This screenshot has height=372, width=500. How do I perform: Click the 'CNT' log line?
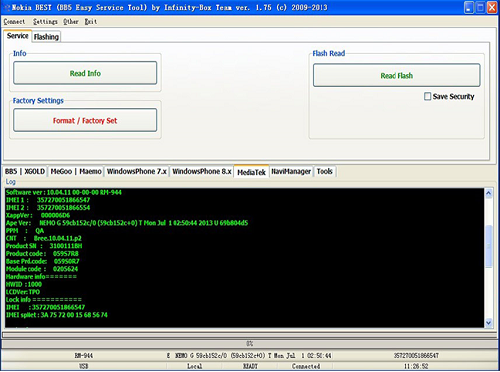point(44,238)
